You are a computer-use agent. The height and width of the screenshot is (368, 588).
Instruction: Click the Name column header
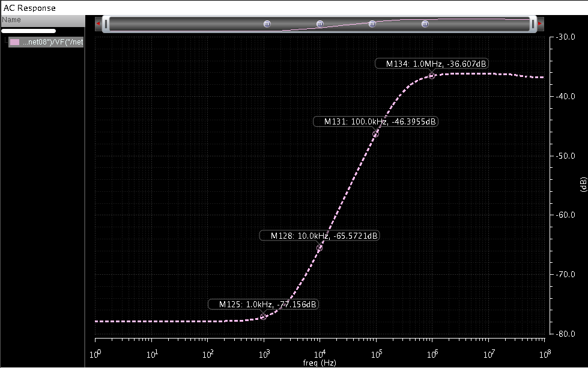tap(43, 20)
